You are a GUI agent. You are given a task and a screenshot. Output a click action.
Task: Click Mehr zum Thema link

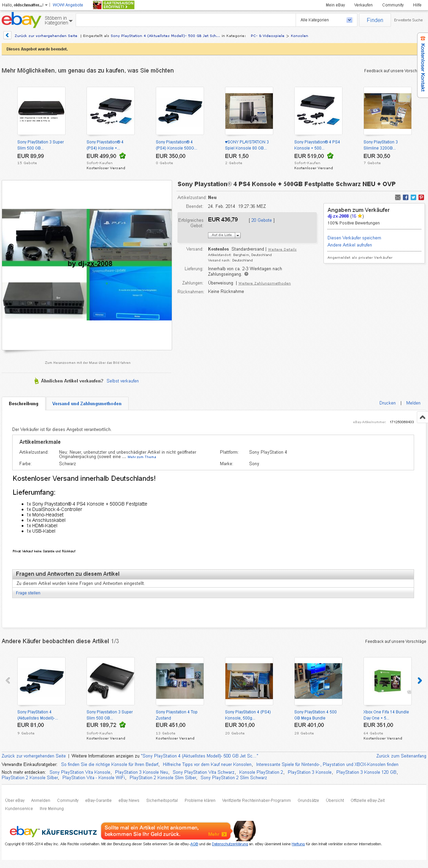[x=142, y=457]
